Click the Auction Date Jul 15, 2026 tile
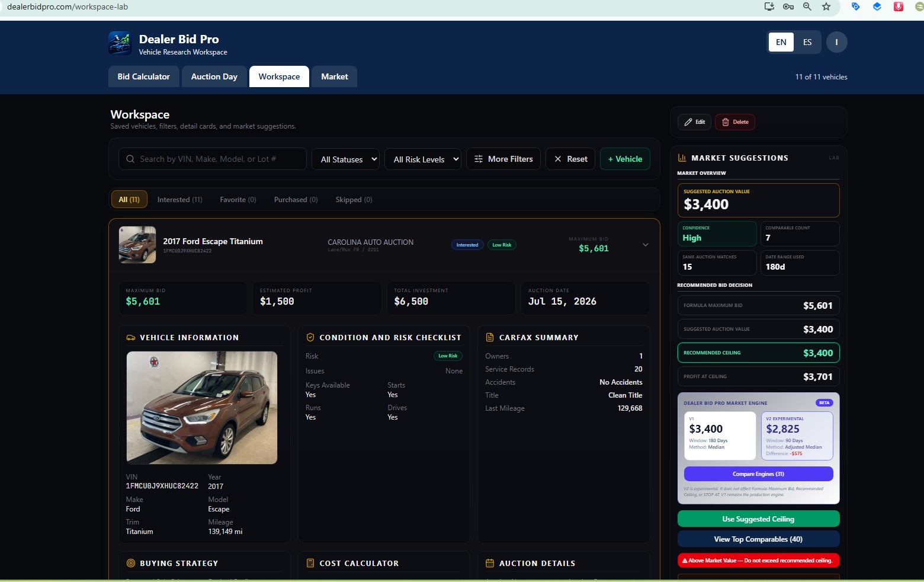Image resolution: width=924 pixels, height=582 pixels. click(x=585, y=298)
